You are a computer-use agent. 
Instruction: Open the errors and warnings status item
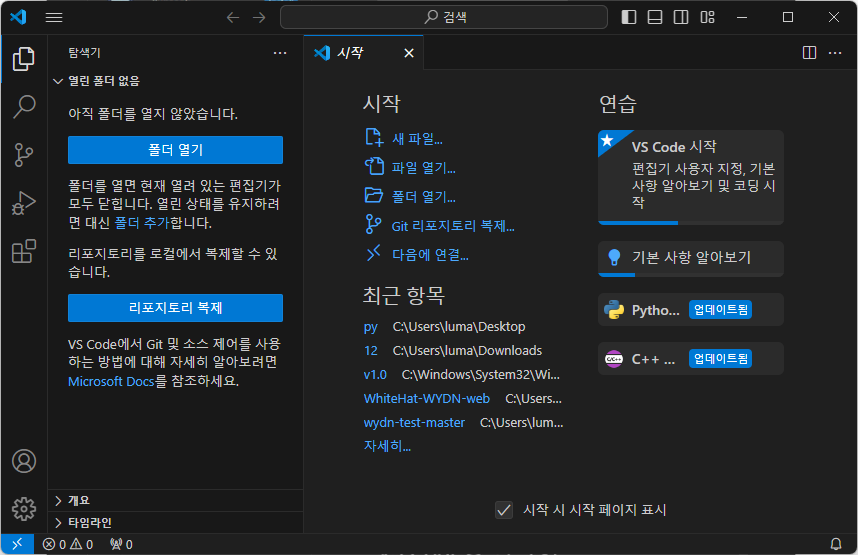(x=68, y=544)
